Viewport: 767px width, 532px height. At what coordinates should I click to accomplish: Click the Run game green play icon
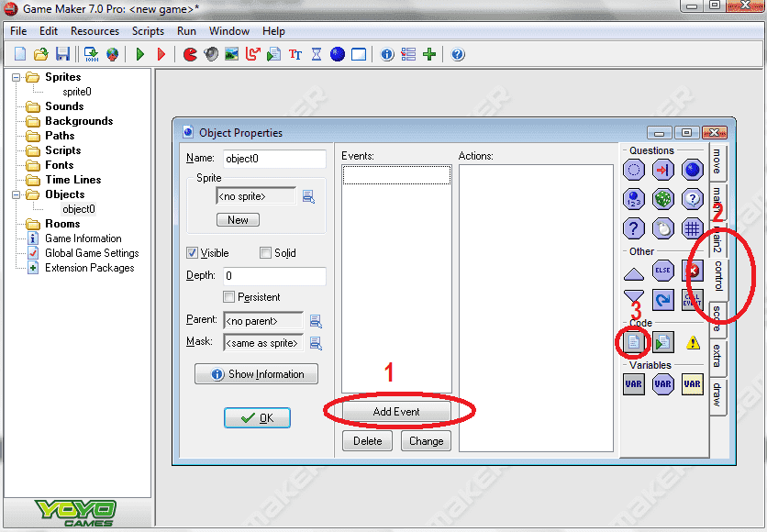click(x=140, y=54)
